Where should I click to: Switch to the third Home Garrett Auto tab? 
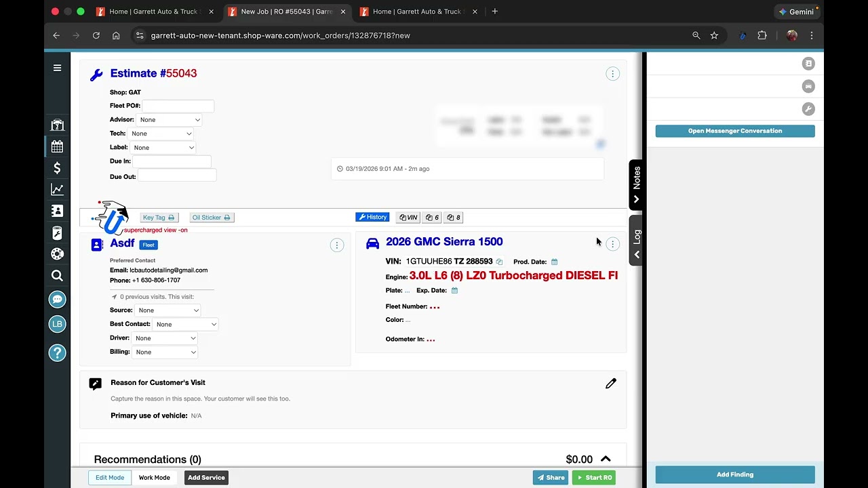click(x=418, y=12)
